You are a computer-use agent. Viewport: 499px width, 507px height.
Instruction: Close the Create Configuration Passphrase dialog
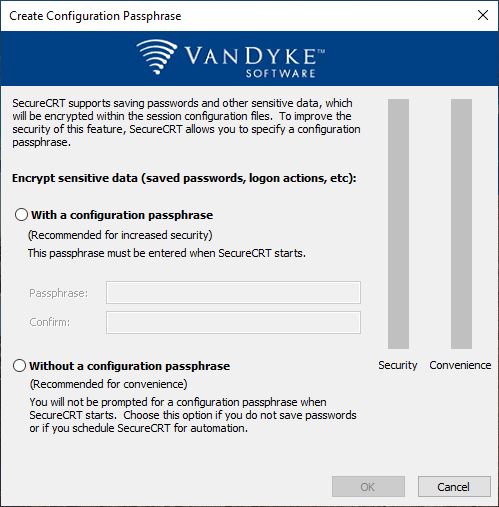(483, 15)
